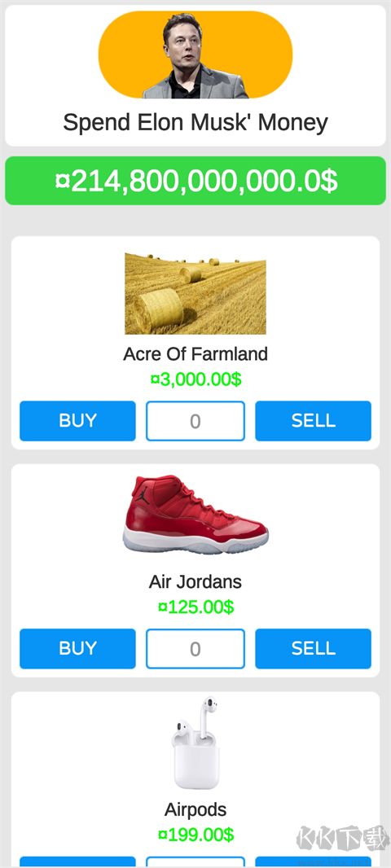Image resolution: width=391 pixels, height=868 pixels.
Task: Select the Acre Of Farmland quantity field
Action: [x=195, y=421]
